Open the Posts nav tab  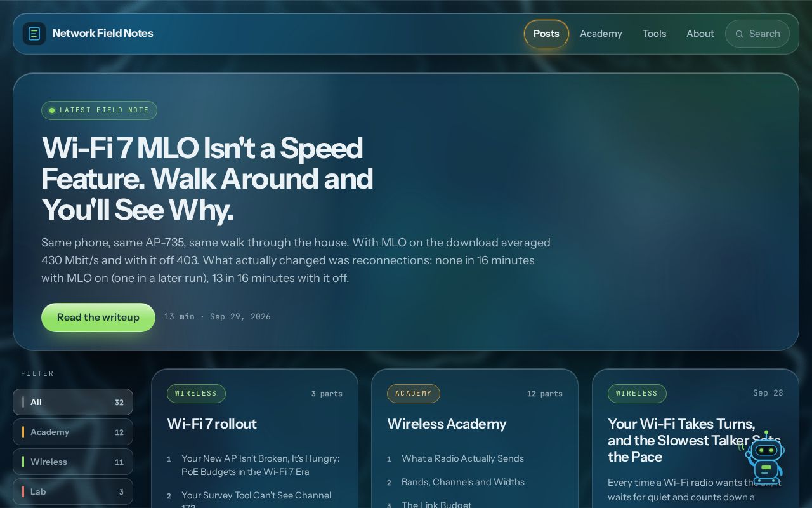(x=546, y=34)
